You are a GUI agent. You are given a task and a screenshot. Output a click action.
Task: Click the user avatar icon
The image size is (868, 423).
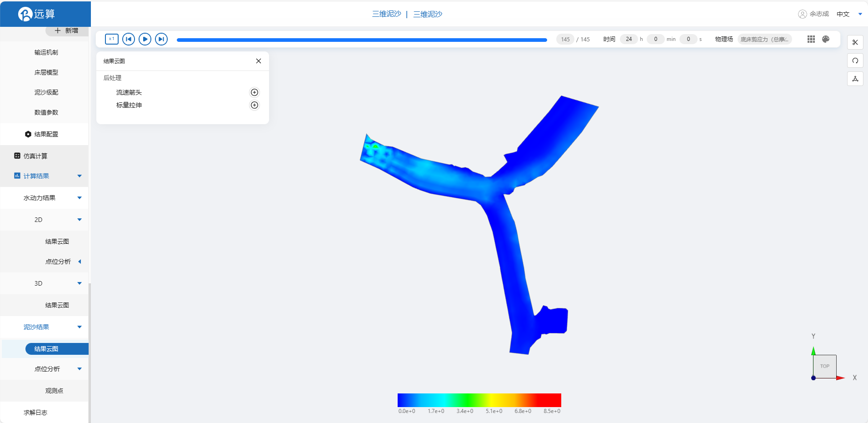tap(803, 14)
